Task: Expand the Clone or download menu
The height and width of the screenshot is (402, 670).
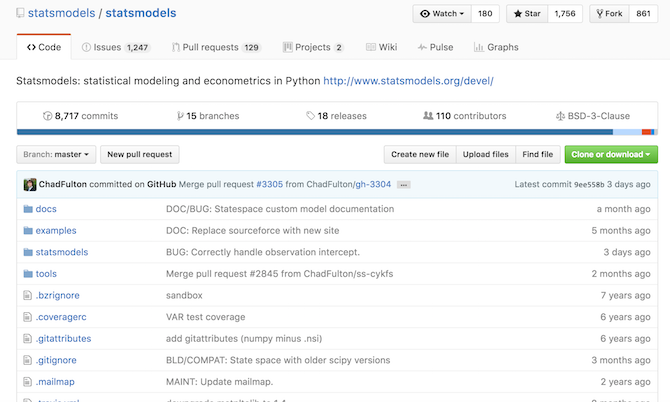Action: (611, 155)
